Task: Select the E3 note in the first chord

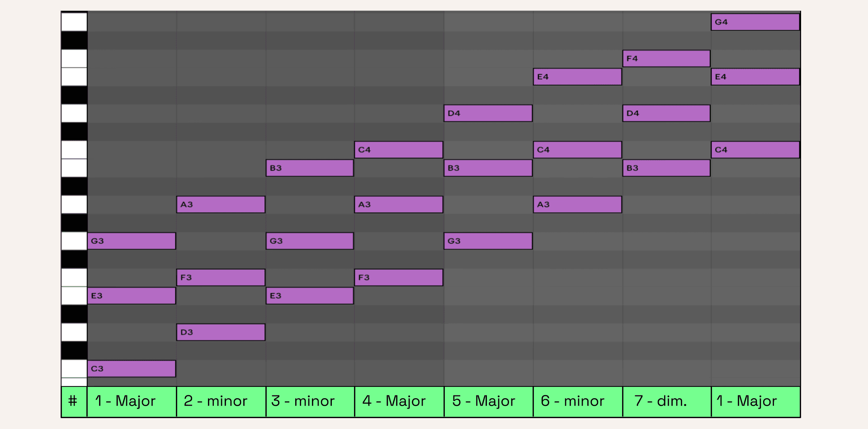Action: [132, 296]
